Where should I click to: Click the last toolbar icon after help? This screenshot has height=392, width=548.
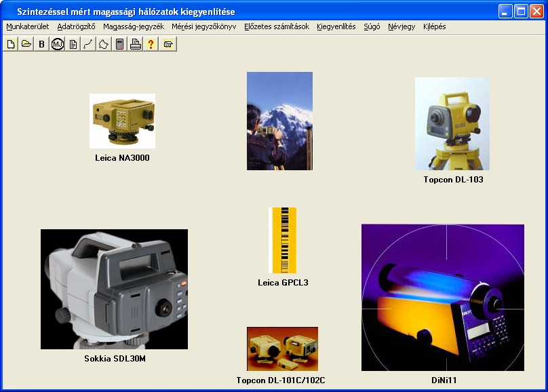pyautogui.click(x=168, y=44)
